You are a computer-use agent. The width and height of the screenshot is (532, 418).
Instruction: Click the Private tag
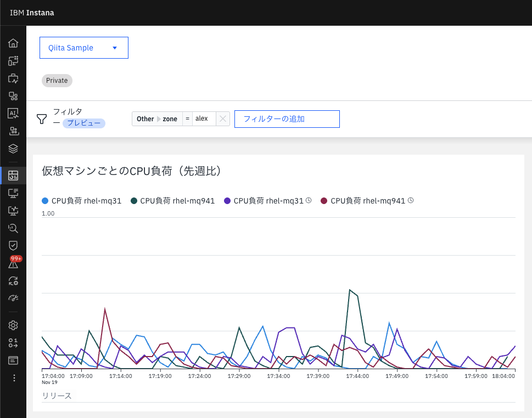(57, 81)
